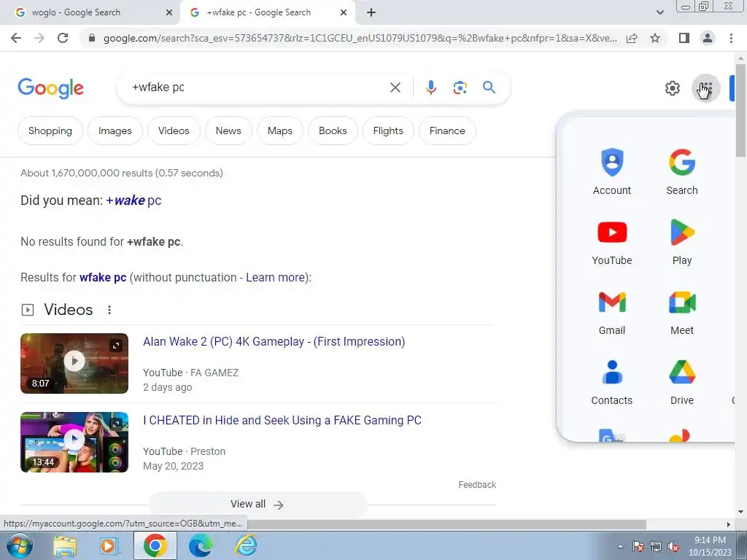The image size is (747, 560).
Task: Filter results by Finance
Action: point(447,131)
